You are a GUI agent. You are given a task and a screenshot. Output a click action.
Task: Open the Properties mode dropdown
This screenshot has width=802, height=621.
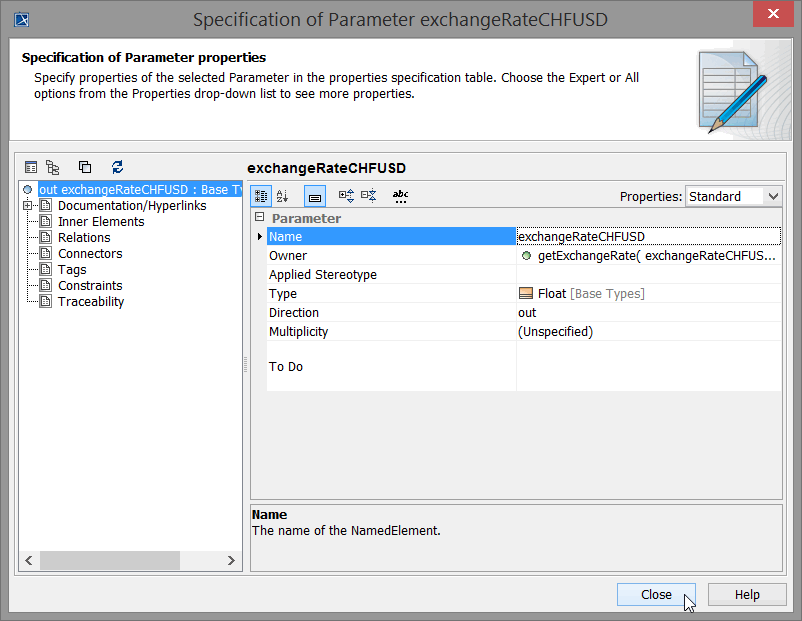733,197
